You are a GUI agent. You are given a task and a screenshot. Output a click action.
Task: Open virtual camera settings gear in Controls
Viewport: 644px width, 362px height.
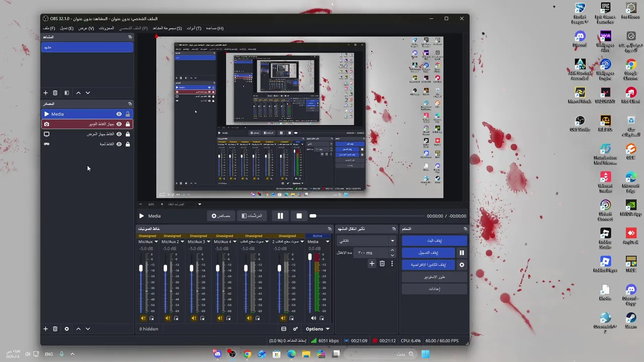tap(461, 265)
